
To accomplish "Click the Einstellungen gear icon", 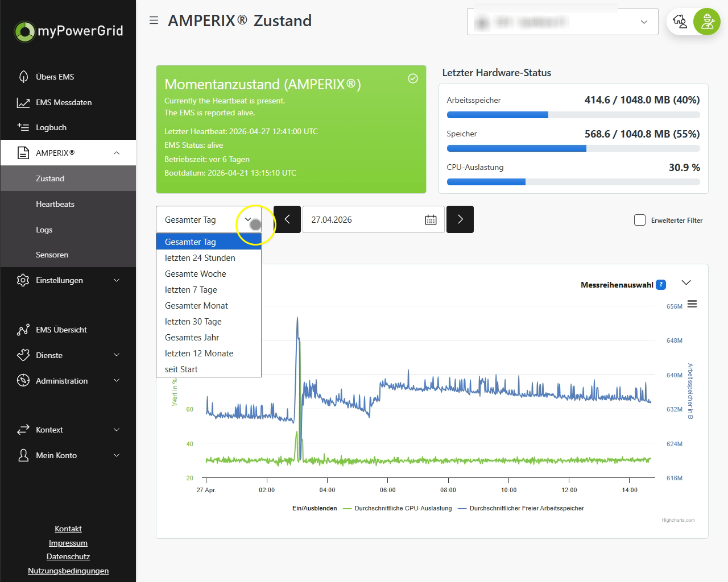I will (x=23, y=280).
